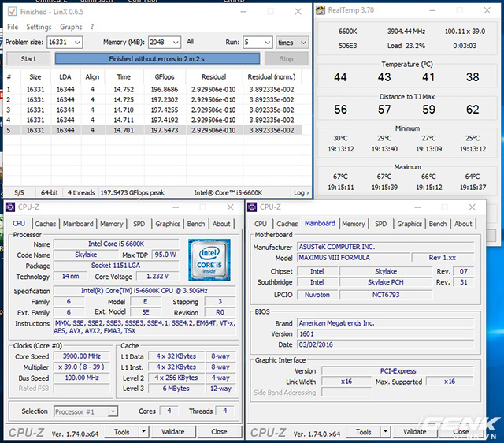504x443 pixels.
Task: Switch to Memory tab in right CPU-Z
Action: (x=354, y=224)
